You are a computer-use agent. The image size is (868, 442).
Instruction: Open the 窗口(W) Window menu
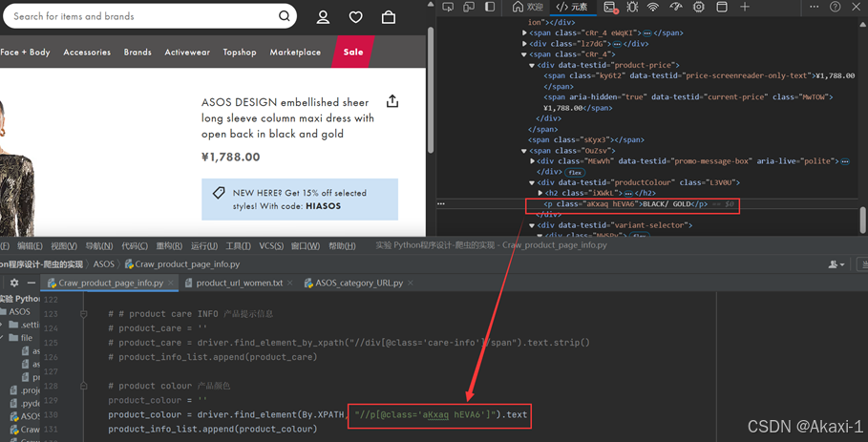[306, 245]
